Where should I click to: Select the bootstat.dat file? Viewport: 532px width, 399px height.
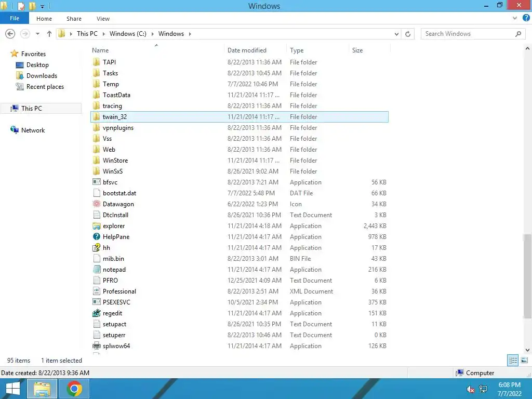pos(239,193)
